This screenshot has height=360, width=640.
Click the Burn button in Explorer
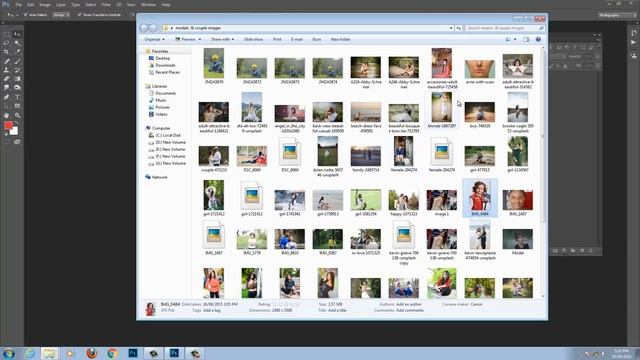pos(317,39)
